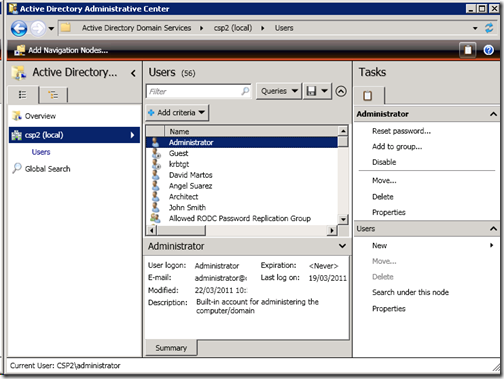Select the Architect user row

[x=242, y=197]
